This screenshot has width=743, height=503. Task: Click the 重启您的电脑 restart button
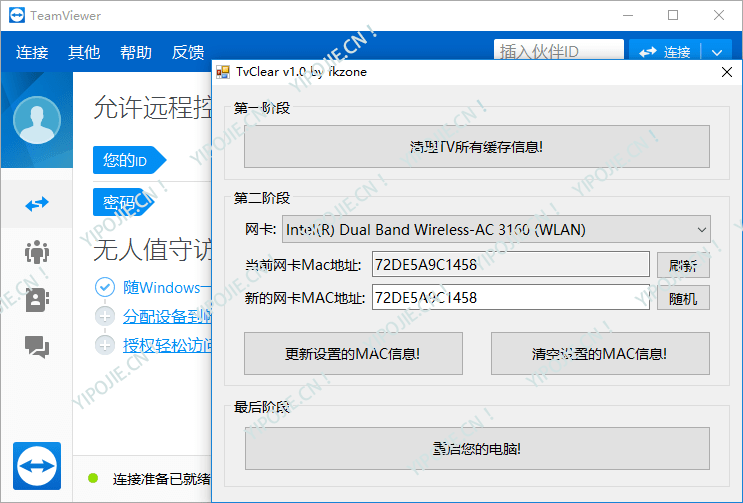pos(476,449)
